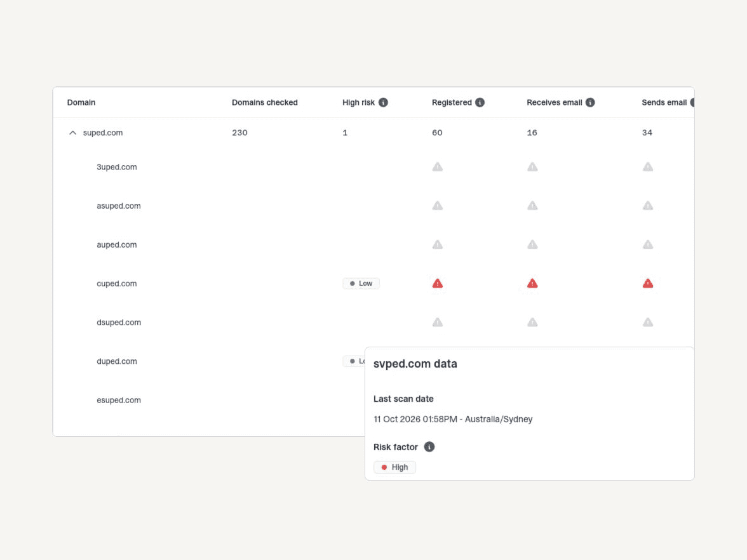Click cuped.com red Receives email alert icon

[532, 283]
